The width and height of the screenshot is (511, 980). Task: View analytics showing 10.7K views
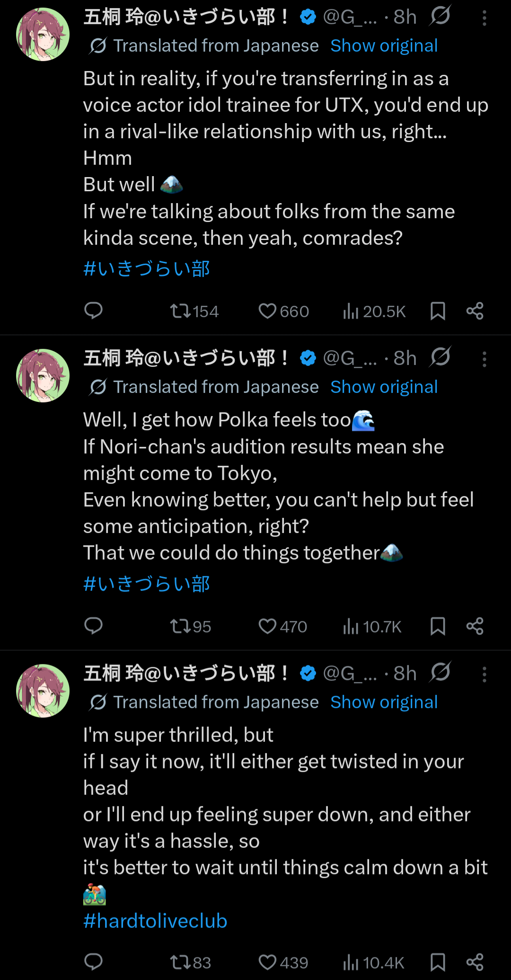(x=372, y=626)
